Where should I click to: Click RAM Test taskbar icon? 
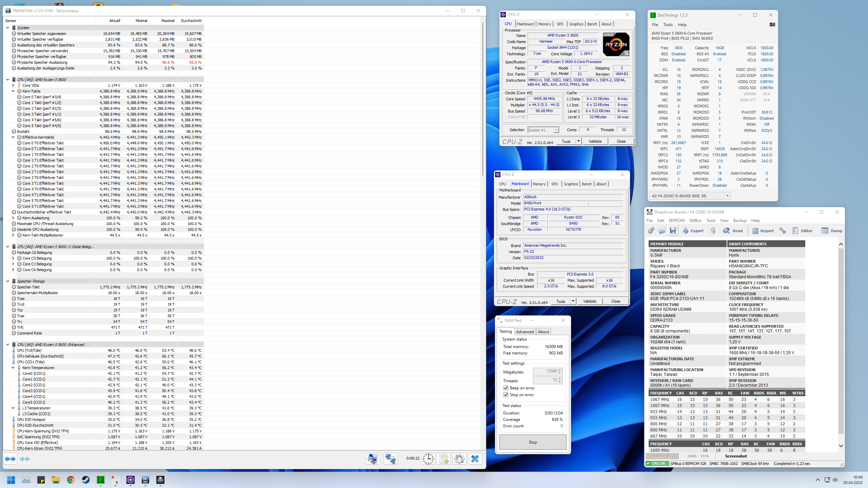coord(116,480)
